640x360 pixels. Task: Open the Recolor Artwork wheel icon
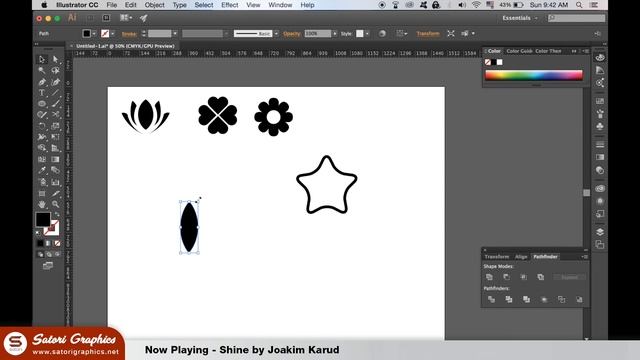382,33
